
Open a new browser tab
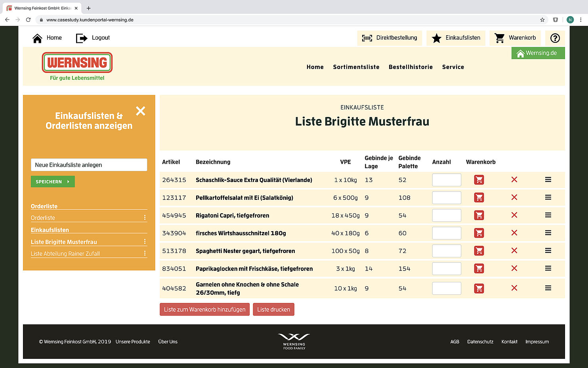coord(88,8)
